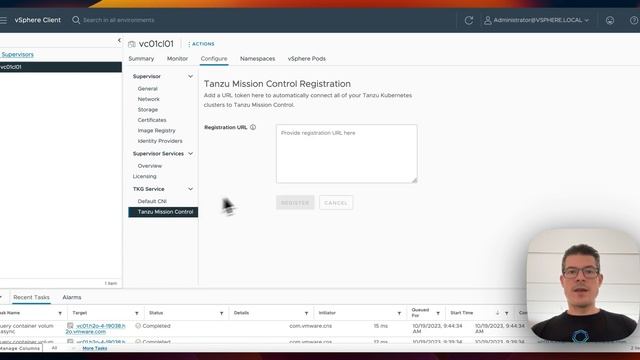The image size is (640, 360).
Task: Select General under Supervisor
Action: pos(147,89)
